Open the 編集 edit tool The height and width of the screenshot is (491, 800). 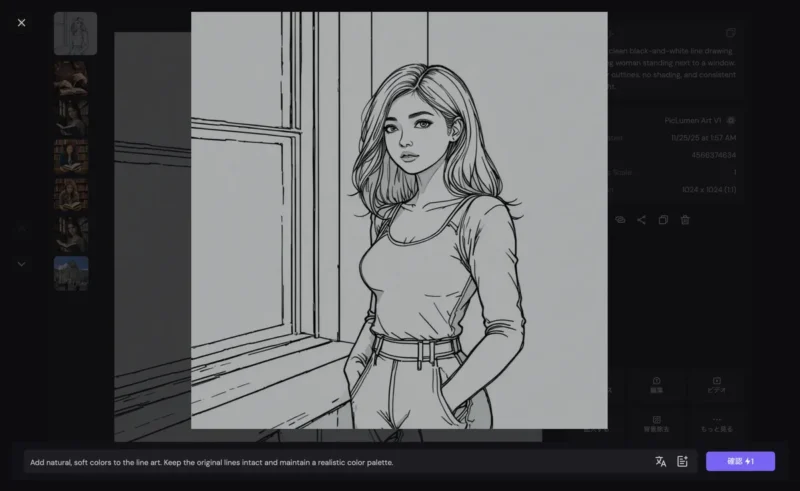point(657,385)
